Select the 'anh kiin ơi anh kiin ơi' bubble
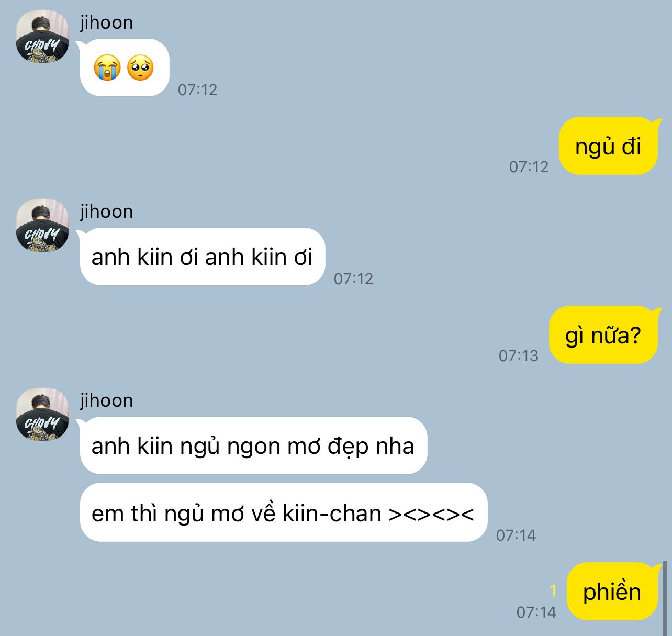This screenshot has width=672, height=636. click(203, 256)
